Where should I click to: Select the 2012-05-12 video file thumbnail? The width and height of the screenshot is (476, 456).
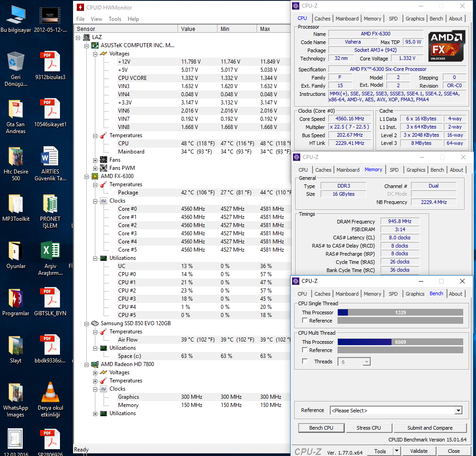pyautogui.click(x=50, y=15)
